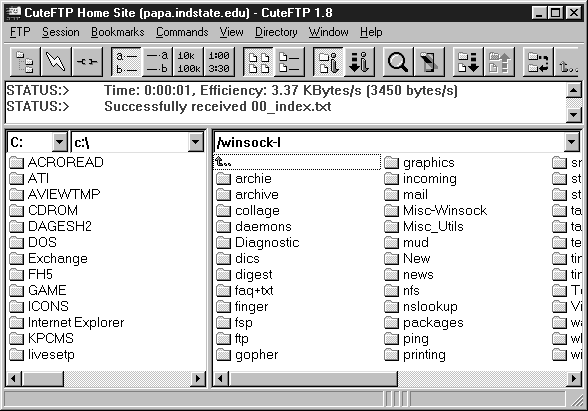
Task: Click the status log scroll-down arrow
Action: (x=574, y=114)
